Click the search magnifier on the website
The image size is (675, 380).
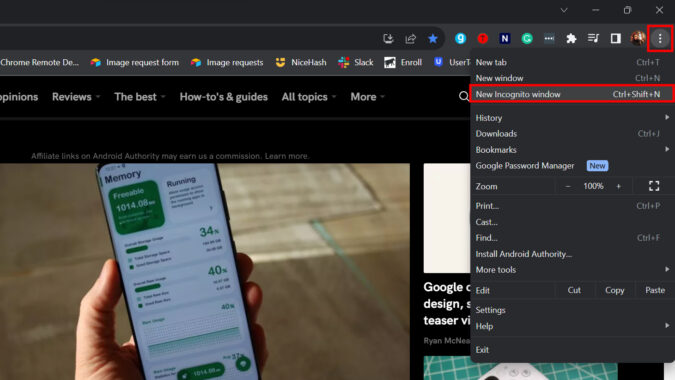pyautogui.click(x=464, y=96)
